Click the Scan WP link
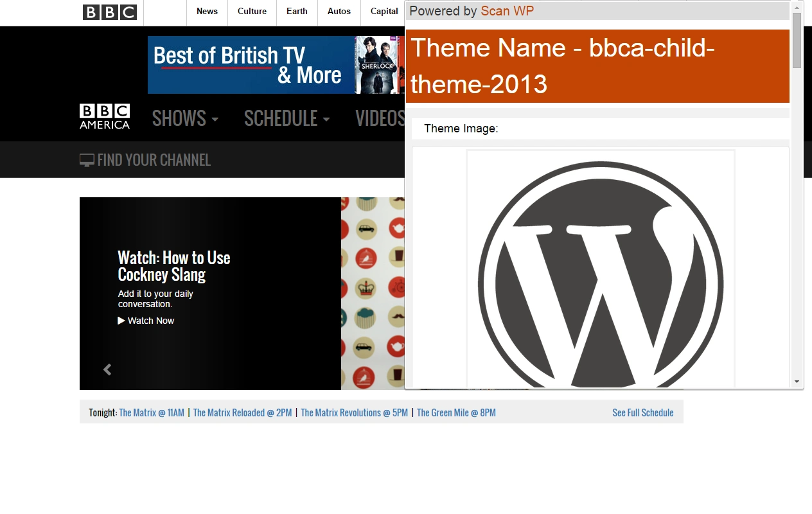The height and width of the screenshot is (514, 812). [x=507, y=11]
